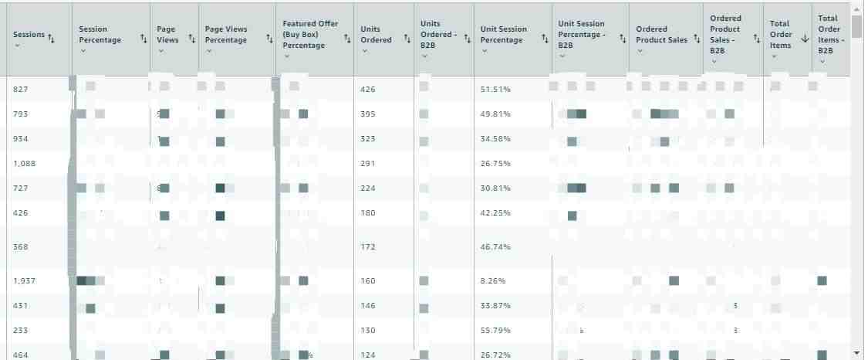Click sort arrows next to Units Ordered
Screen dimensions: 868x360
point(407,39)
